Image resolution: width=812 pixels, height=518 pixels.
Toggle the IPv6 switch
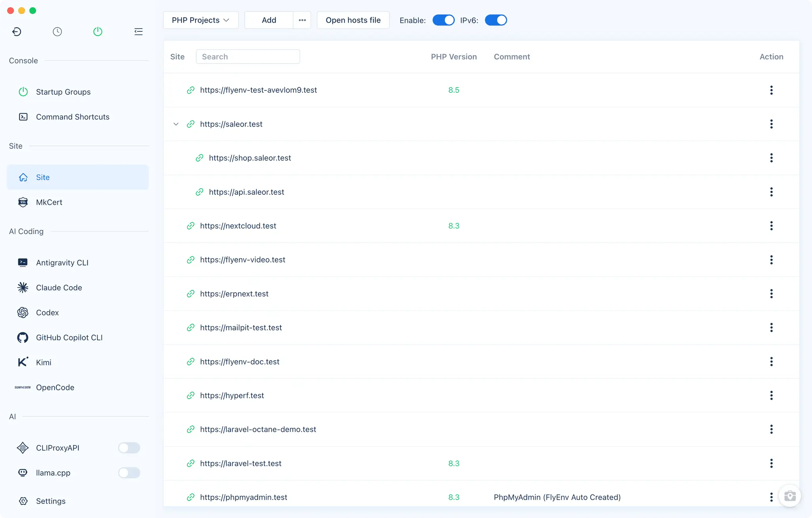pyautogui.click(x=496, y=20)
